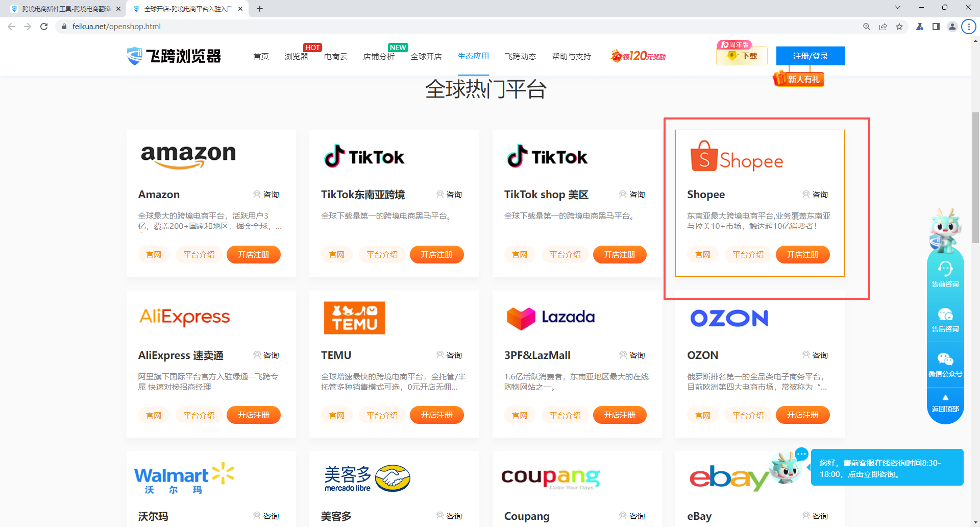Click 平台介绍 on 3PF&LazMall card
Viewport: 980px width, 527px height.
pyautogui.click(x=565, y=415)
